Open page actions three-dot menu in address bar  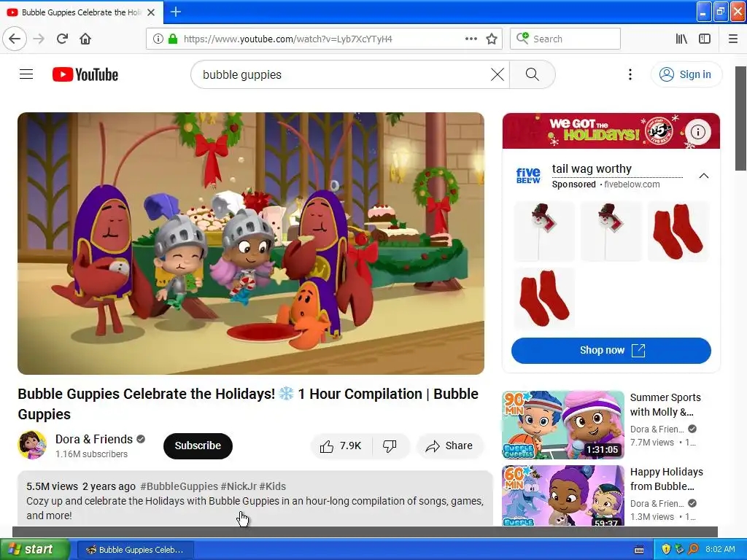(471, 39)
